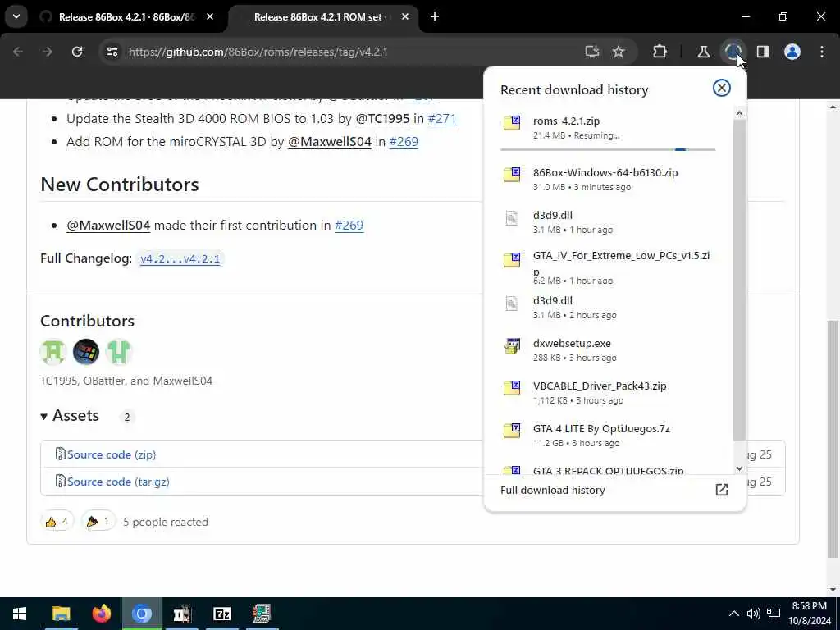Click the GTA_IV_For_Extreme_Low_PCs zip icon

coord(512,260)
